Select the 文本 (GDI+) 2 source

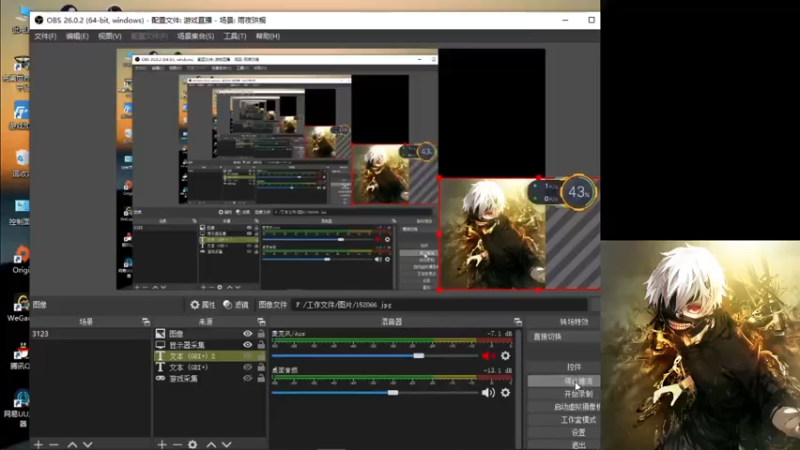point(210,356)
